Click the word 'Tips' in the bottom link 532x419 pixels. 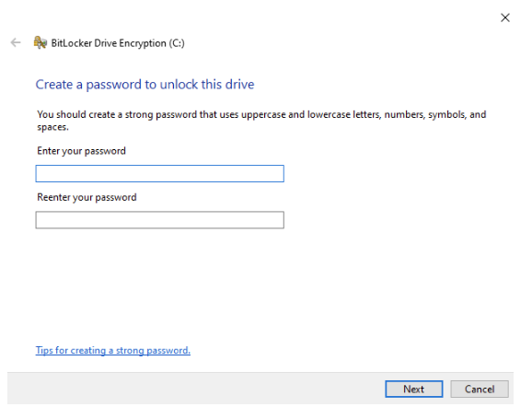pyautogui.click(x=44, y=350)
